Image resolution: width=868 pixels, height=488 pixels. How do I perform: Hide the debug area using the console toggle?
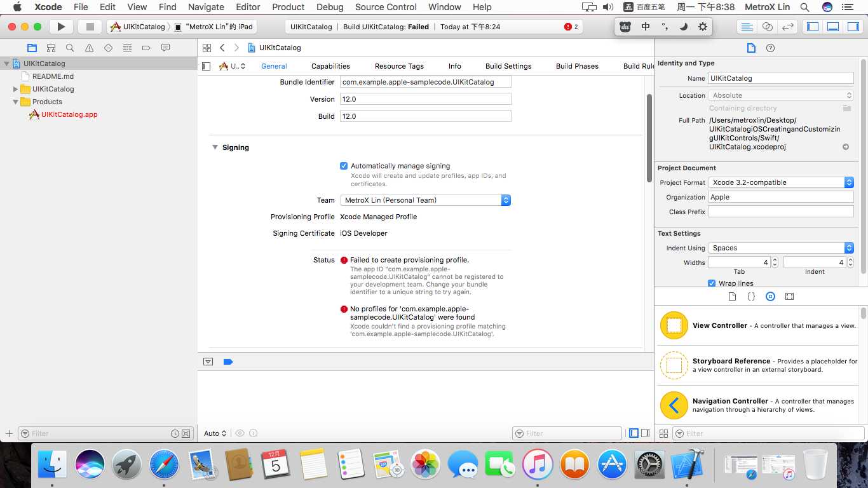coord(208,362)
